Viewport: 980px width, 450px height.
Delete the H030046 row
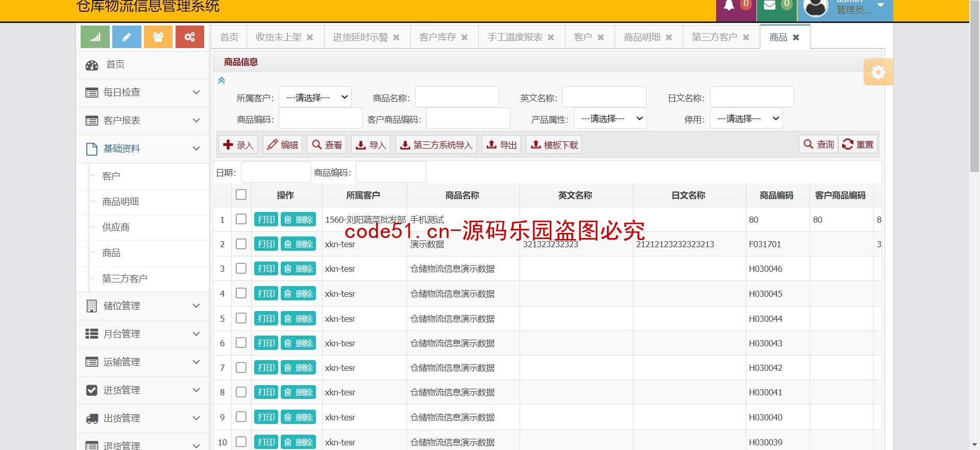tap(299, 269)
